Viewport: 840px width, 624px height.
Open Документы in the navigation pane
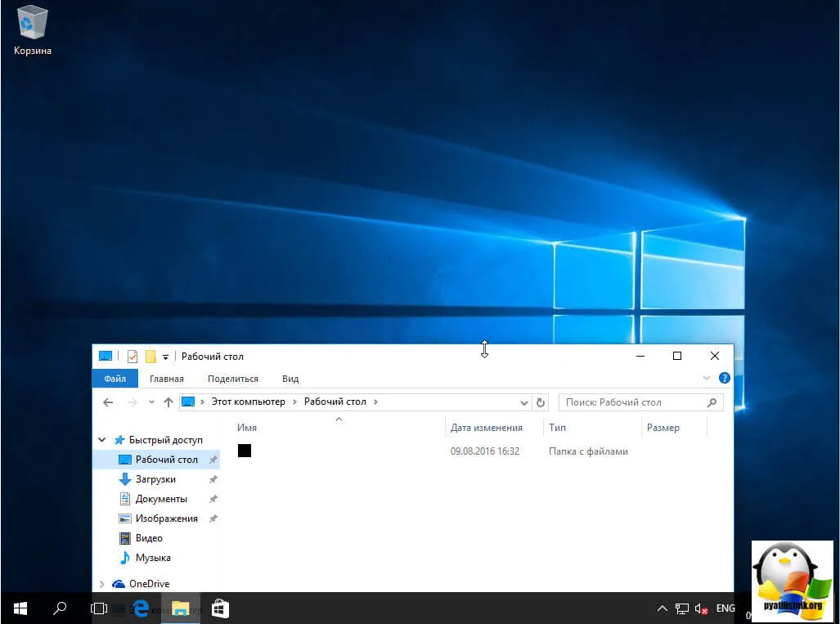[x=160, y=499]
